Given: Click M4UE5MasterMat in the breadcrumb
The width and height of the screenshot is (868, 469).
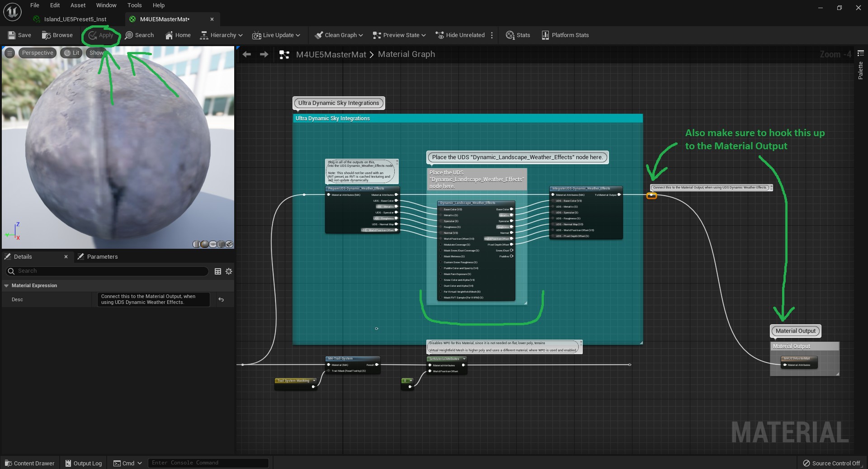Looking at the screenshot, I should 331,54.
